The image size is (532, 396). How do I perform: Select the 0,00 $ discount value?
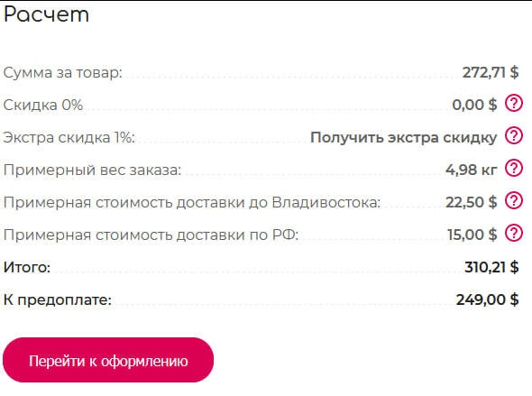coord(474,105)
